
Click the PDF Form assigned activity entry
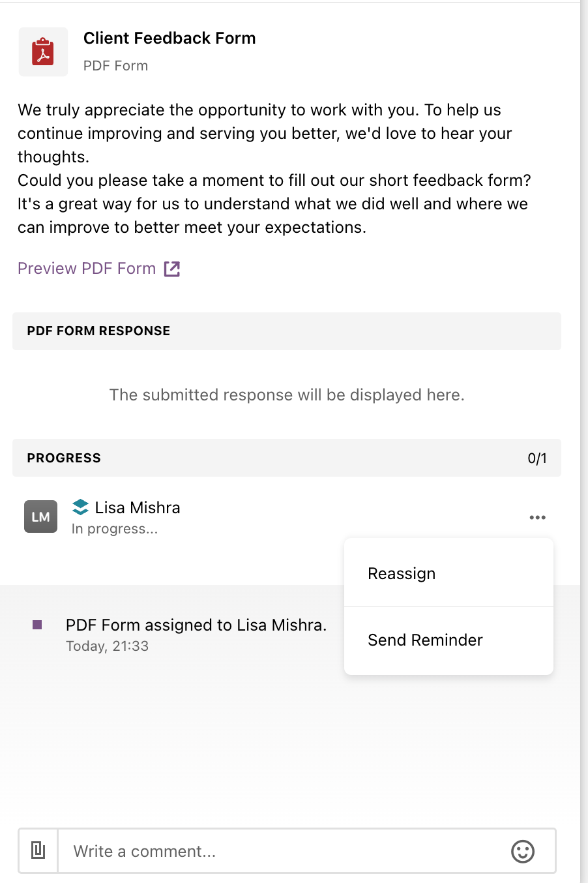196,625
